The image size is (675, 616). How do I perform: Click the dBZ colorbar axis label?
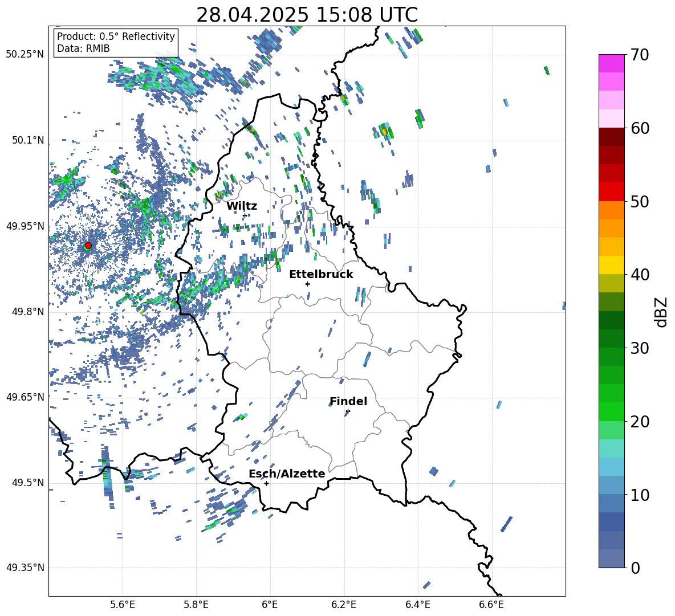[662, 312]
